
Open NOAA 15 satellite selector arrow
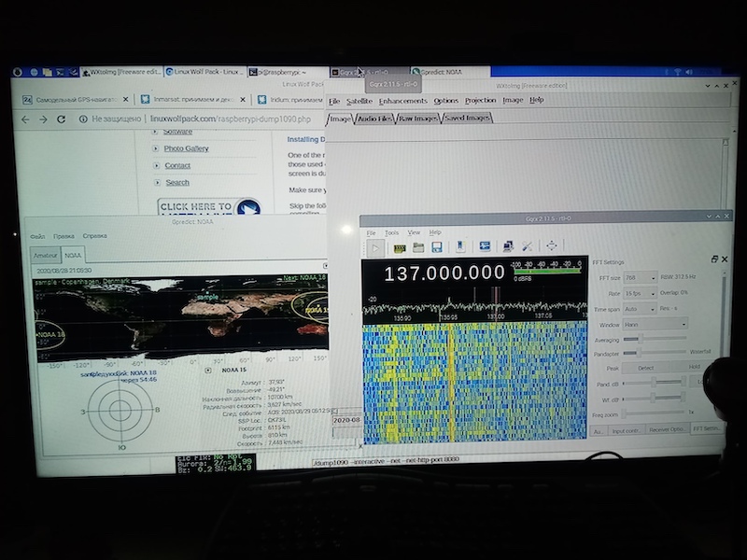pyautogui.click(x=206, y=370)
